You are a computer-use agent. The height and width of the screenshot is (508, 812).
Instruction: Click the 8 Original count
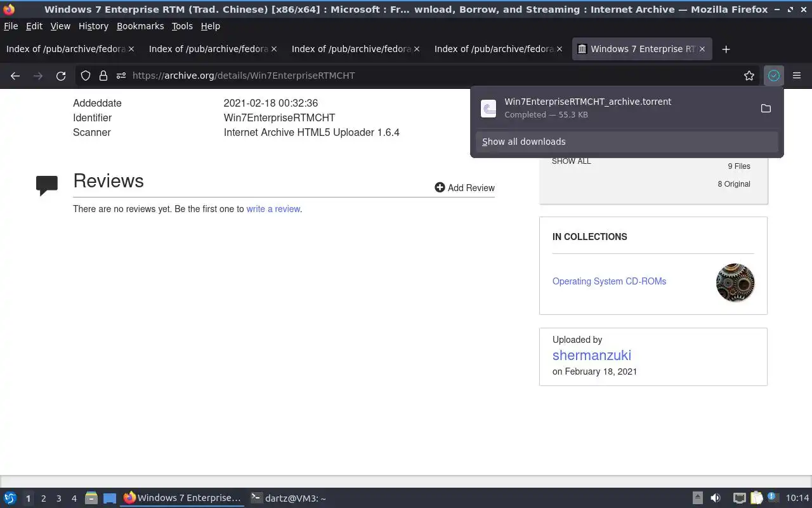click(x=734, y=184)
